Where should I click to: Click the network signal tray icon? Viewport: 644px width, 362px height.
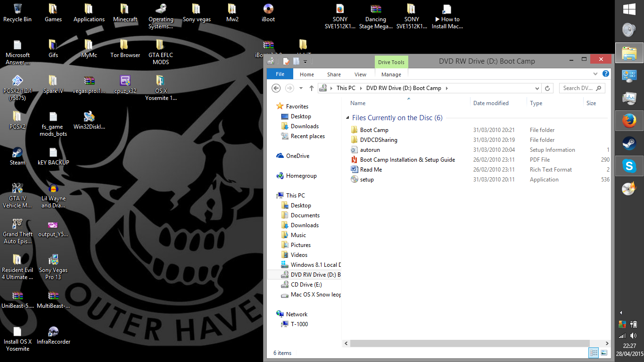tap(622, 336)
